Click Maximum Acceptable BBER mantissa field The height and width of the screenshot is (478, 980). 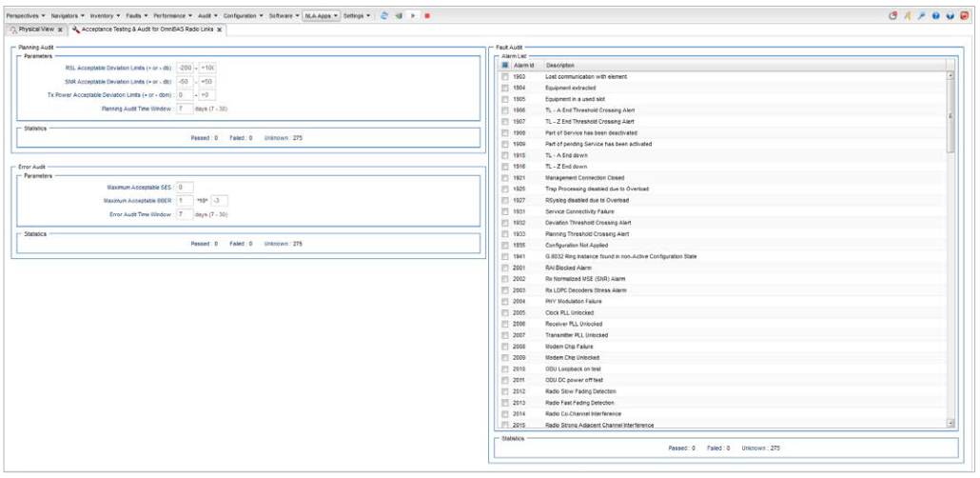[x=185, y=201]
